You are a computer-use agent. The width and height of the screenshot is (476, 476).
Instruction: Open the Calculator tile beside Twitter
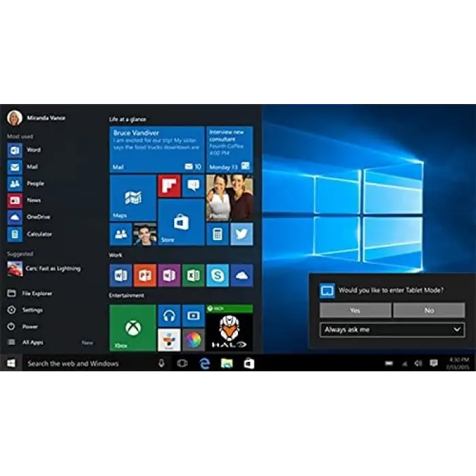pyautogui.click(x=218, y=234)
